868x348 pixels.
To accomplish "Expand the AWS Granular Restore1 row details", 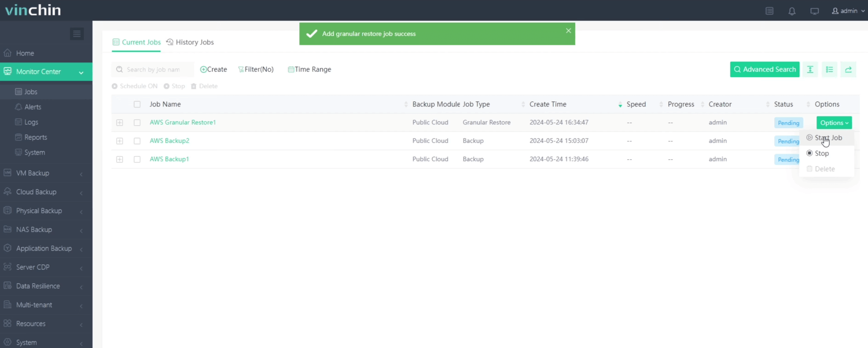I will coord(120,123).
